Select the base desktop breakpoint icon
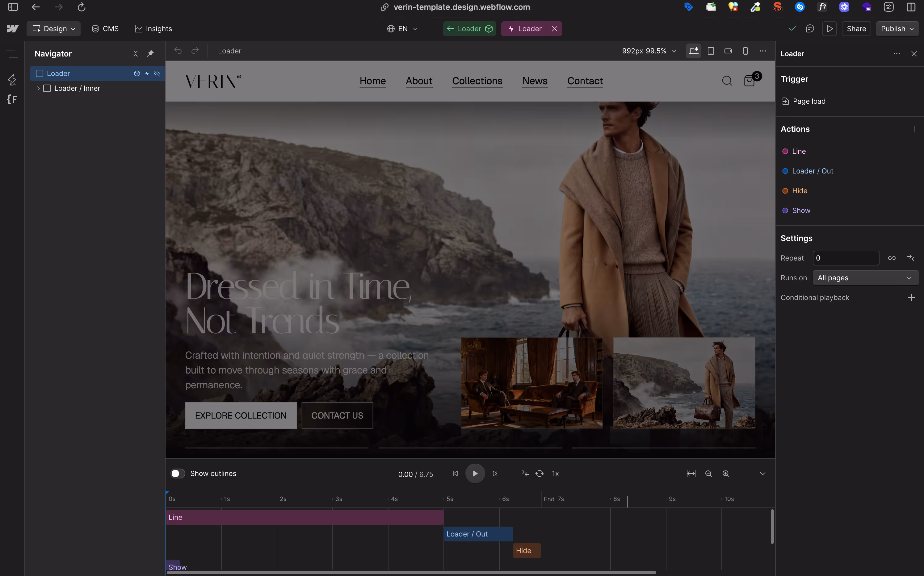Image resolution: width=924 pixels, height=576 pixels. (x=694, y=51)
